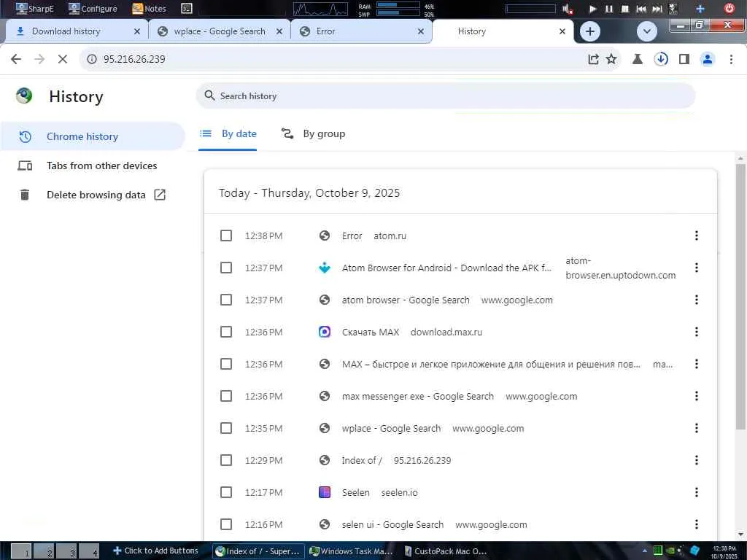Screen dimensions: 747x560
Task: Open actions menu for Atom Browser for Android entry
Action: (x=697, y=268)
